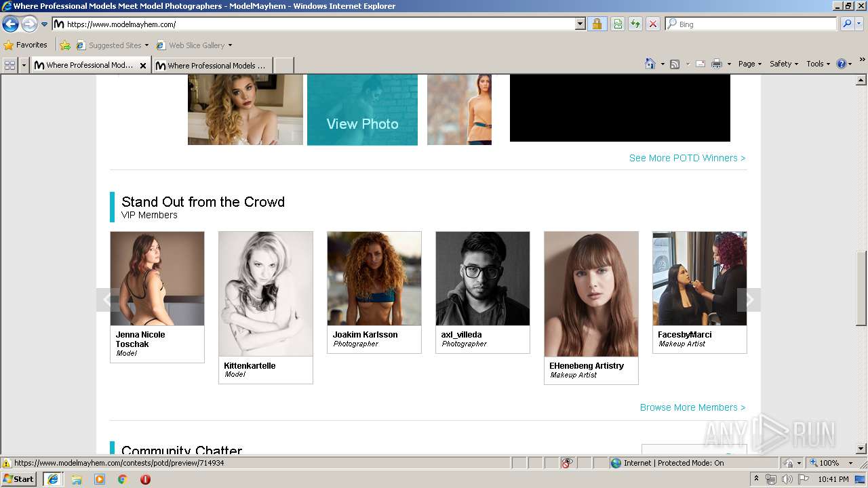Open the Quick Tabs icon

[x=9, y=65]
